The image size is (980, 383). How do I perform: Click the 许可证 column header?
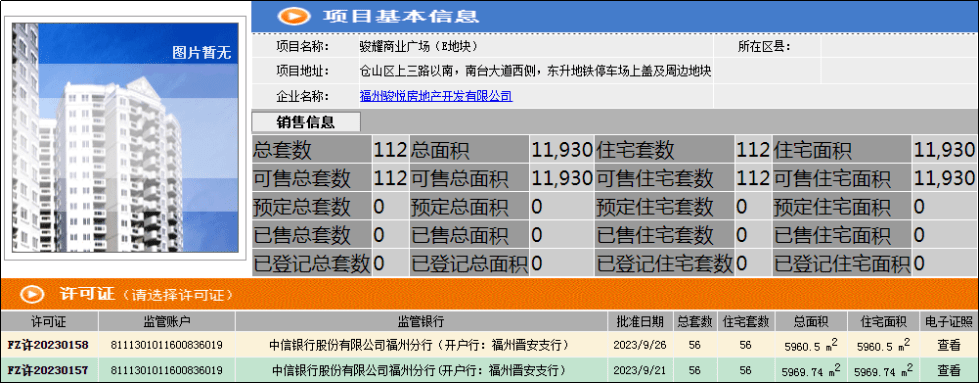[x=49, y=322]
